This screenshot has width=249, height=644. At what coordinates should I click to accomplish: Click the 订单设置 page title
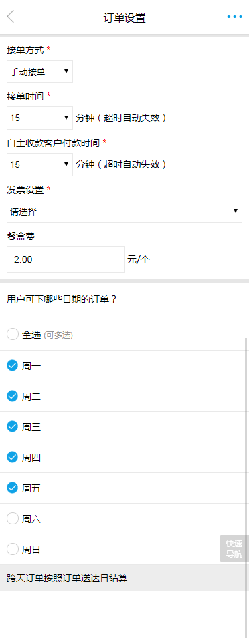tap(124, 18)
